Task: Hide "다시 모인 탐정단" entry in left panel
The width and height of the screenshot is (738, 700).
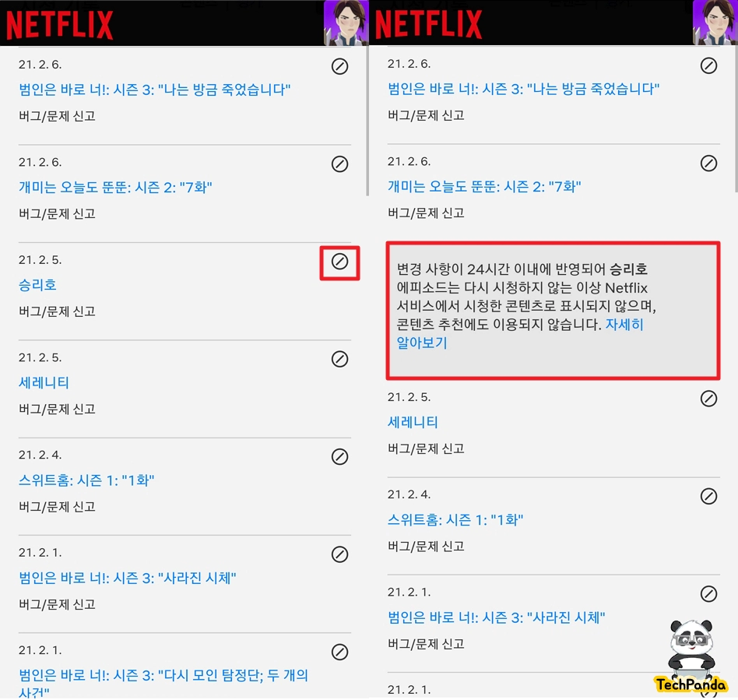Action: click(339, 652)
